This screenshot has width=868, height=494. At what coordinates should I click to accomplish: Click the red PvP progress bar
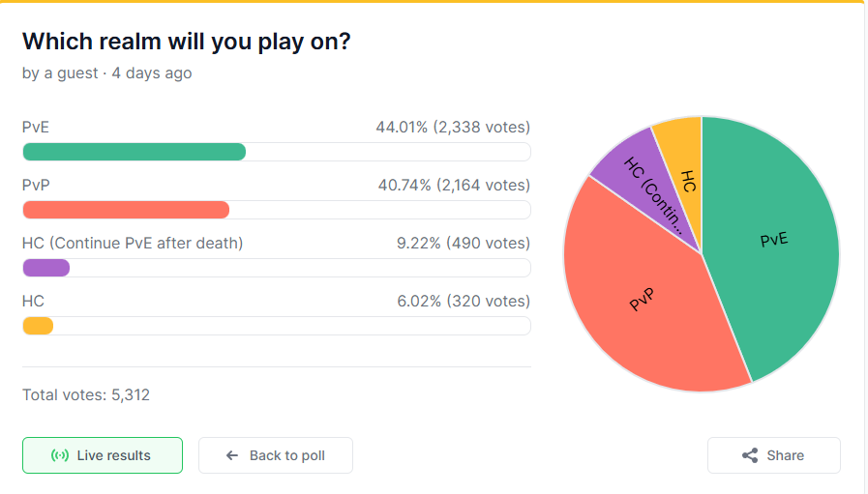tap(126, 210)
